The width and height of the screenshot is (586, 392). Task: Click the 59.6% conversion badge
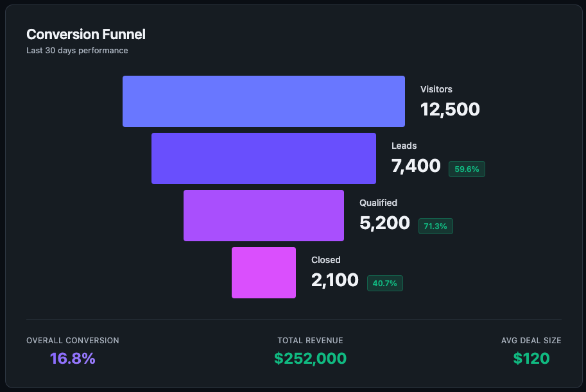point(467,169)
